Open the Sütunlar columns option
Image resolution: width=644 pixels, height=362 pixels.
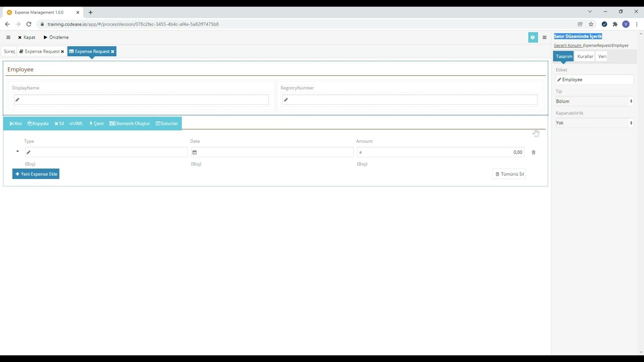coord(167,124)
